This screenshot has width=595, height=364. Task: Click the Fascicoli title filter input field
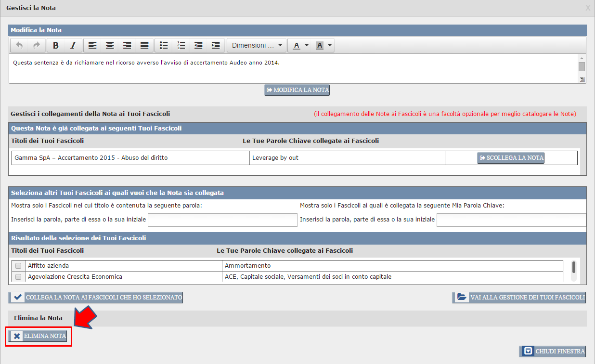[222, 220]
